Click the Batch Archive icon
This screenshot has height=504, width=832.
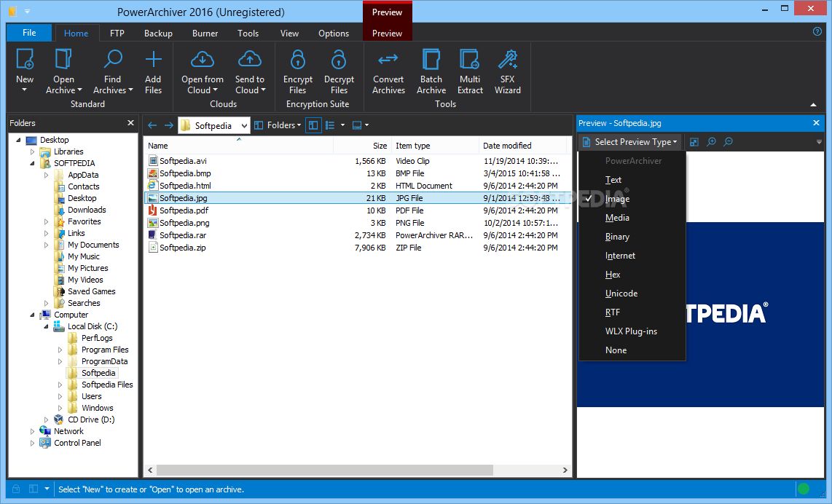pyautogui.click(x=431, y=59)
